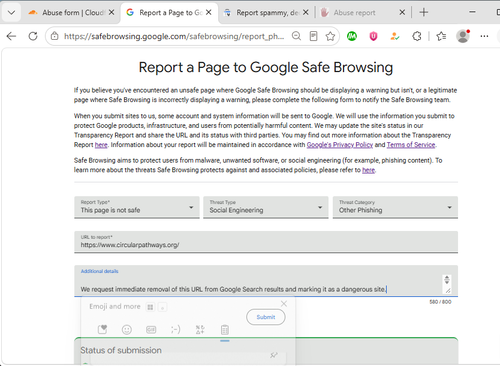Submit the Safe Browsing report
Image resolution: width=500 pixels, height=366 pixels.
[x=266, y=317]
